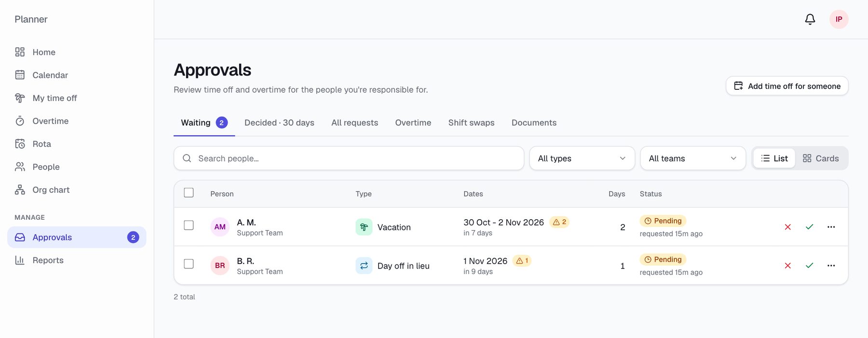Switch to Cards view
Viewport: 868px width, 338px height.
[821, 158]
